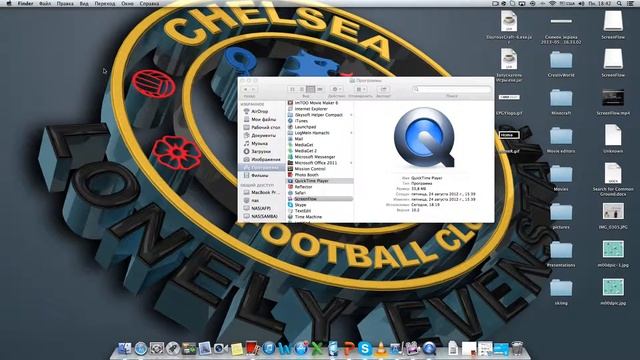
Task: Click the volume icon in menu bar
Action: [582, 3]
